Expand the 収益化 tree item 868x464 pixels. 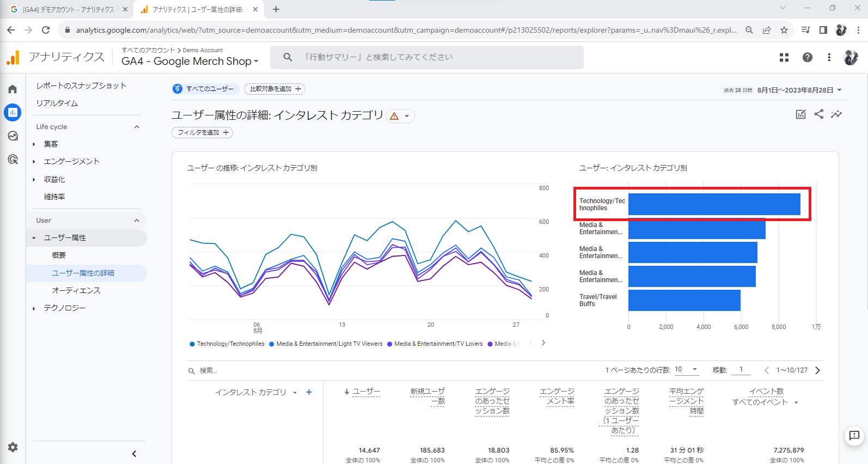click(x=34, y=180)
